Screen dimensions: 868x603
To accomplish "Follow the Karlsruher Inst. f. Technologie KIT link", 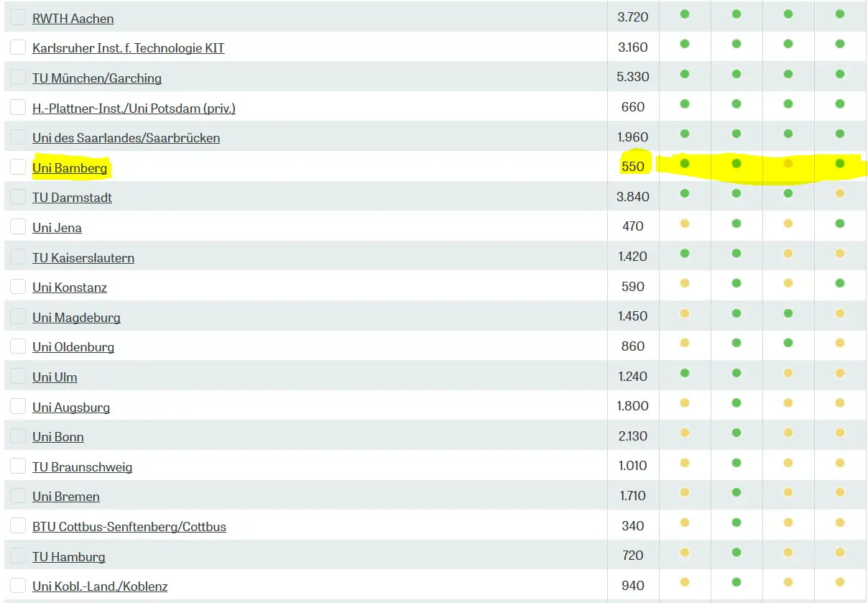I will coord(129,48).
